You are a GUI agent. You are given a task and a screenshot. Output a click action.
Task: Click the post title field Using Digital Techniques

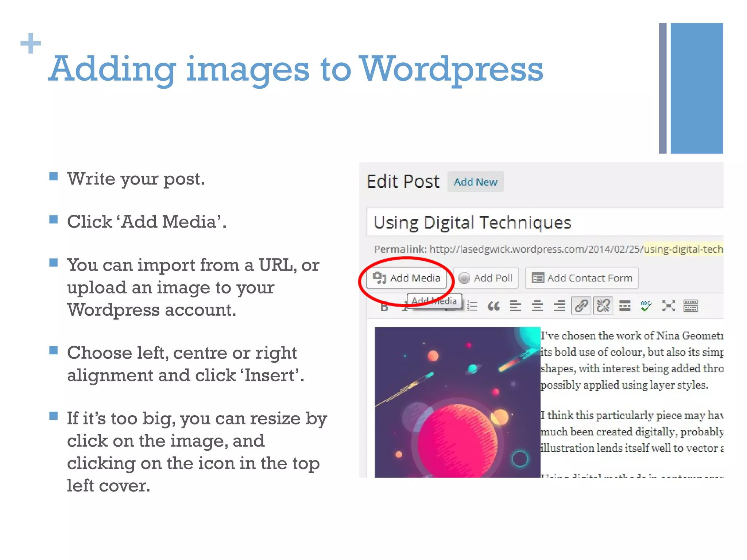[x=545, y=222]
